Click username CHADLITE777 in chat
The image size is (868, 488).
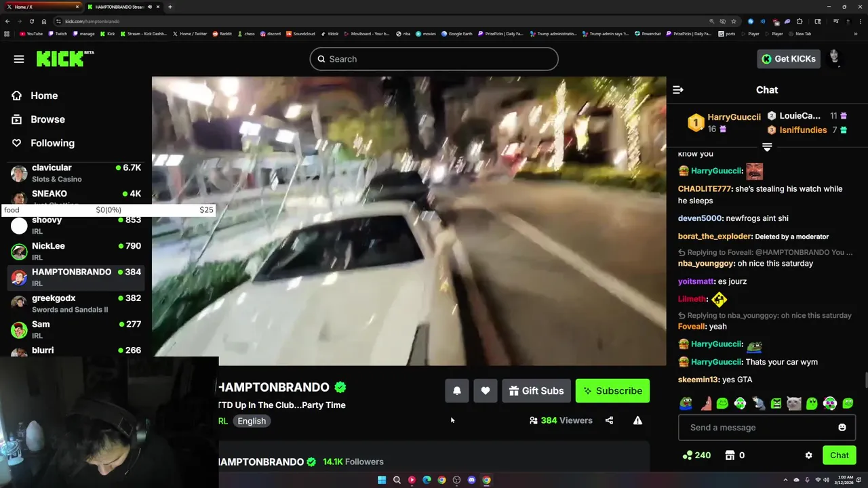[705, 189]
